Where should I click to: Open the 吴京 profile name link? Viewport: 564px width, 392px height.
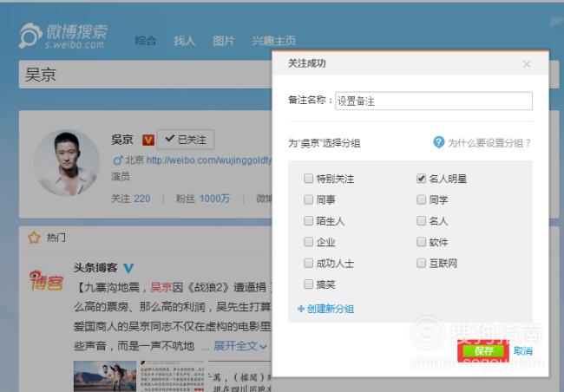pyautogui.click(x=122, y=140)
